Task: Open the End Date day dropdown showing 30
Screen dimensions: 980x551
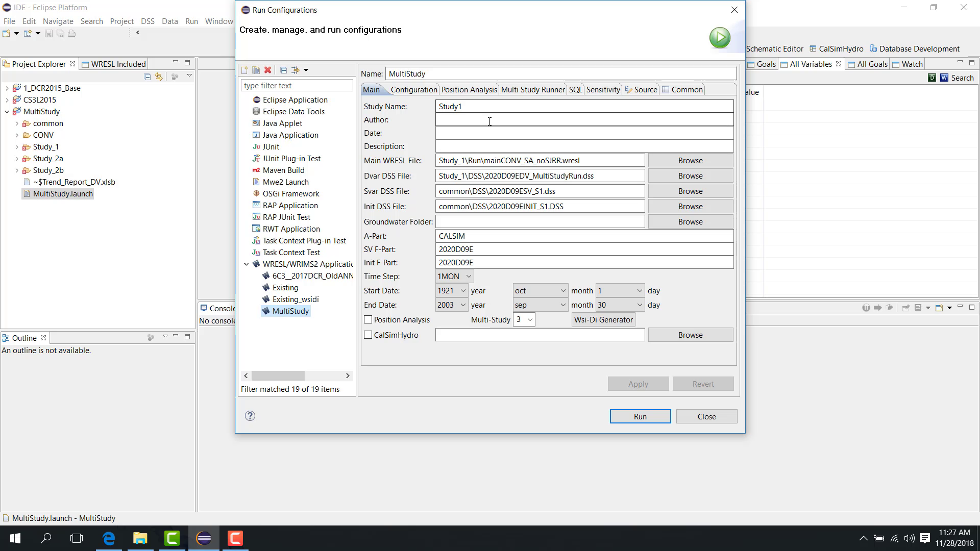Action: [620, 305]
